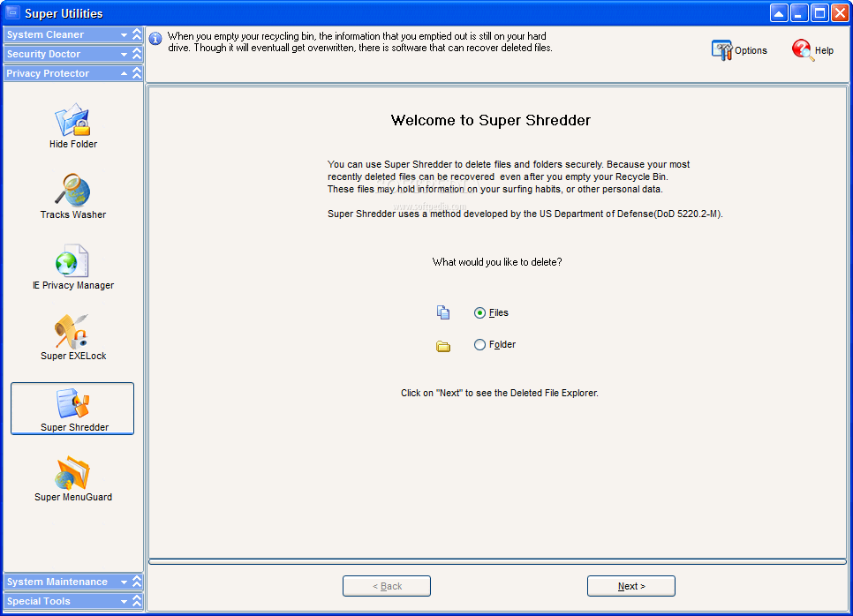Close the Super Utilities window

coord(840,13)
